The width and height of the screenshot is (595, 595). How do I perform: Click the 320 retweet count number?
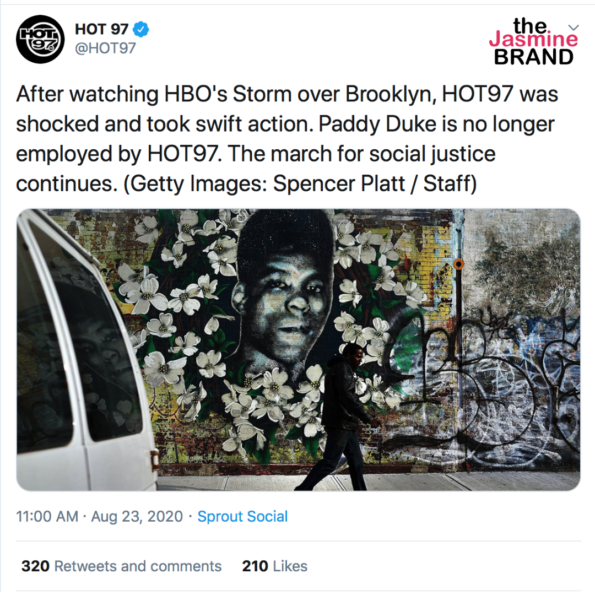pyautogui.click(x=35, y=566)
